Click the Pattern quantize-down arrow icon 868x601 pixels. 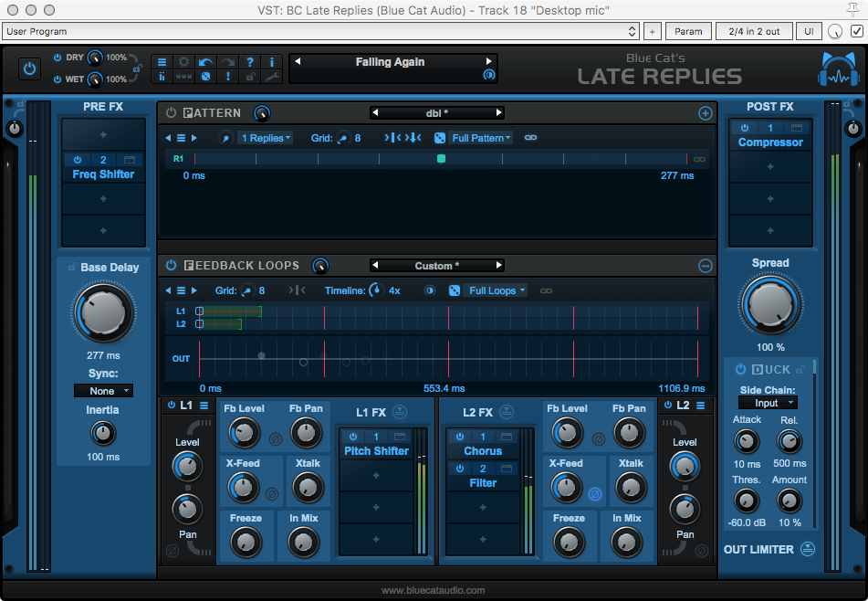413,137
